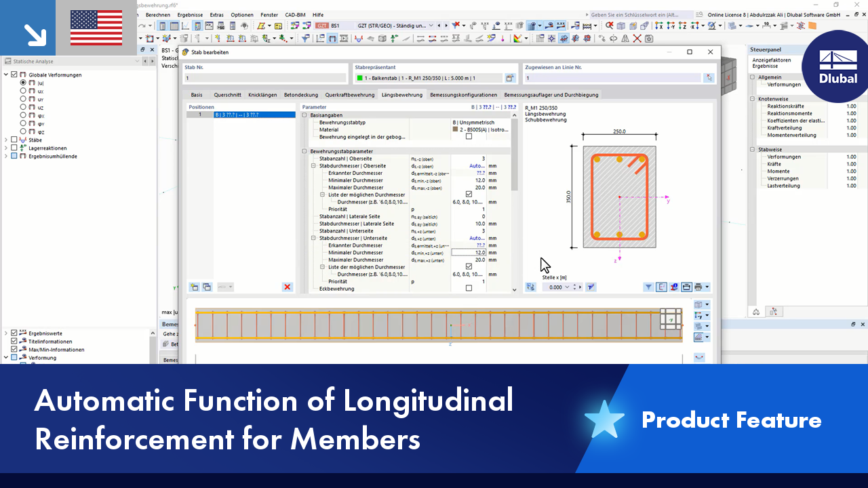This screenshot has height=488, width=868.
Task: Collapse Stabdurchmesser | Unterseite node
Action: (313, 238)
